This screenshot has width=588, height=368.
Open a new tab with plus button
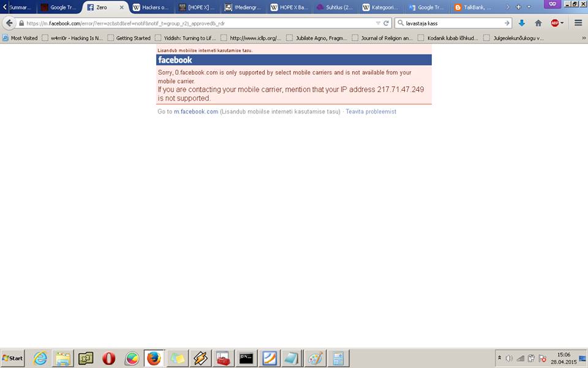tap(519, 7)
